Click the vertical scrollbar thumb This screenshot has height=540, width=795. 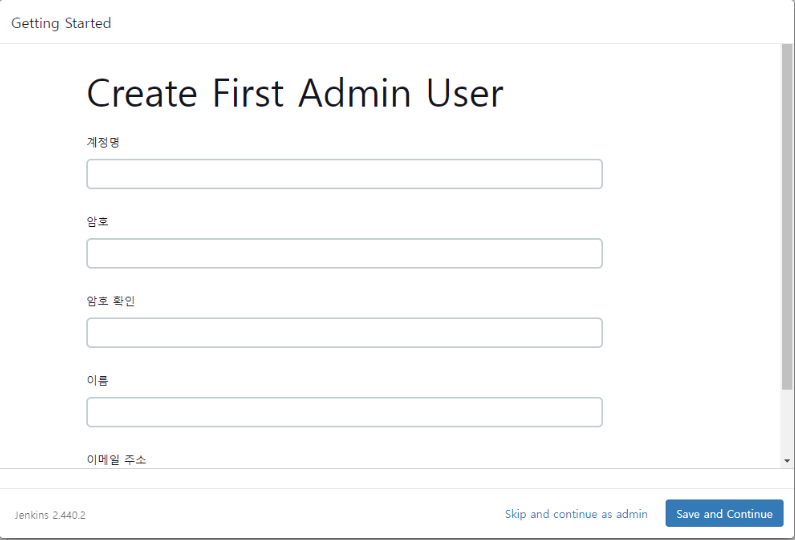point(787,215)
